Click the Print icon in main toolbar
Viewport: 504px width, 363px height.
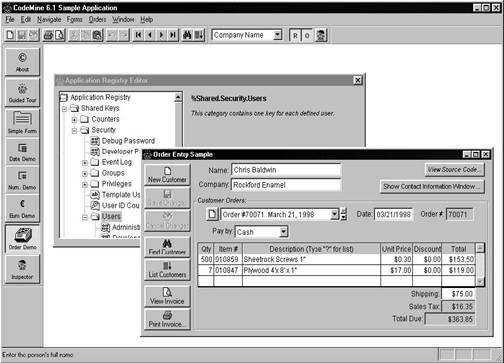[x=48, y=35]
